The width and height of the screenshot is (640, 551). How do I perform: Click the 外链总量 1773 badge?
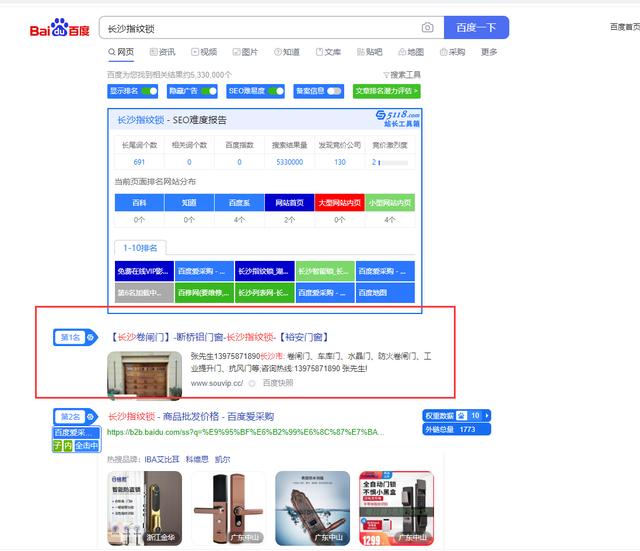(x=456, y=429)
